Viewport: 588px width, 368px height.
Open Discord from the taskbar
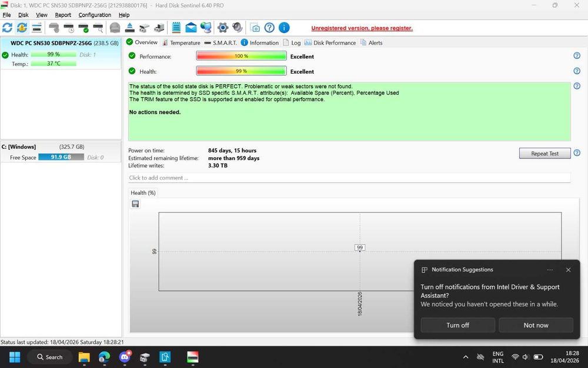pyautogui.click(x=125, y=357)
